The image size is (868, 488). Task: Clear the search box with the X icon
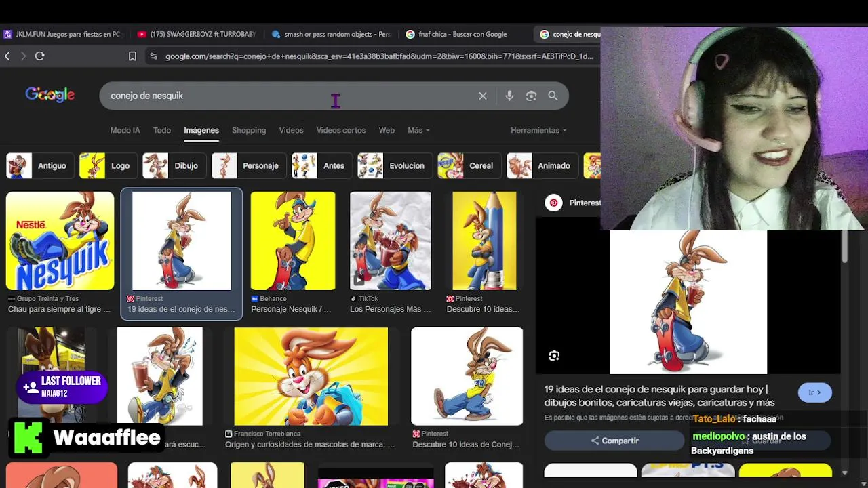click(x=483, y=96)
